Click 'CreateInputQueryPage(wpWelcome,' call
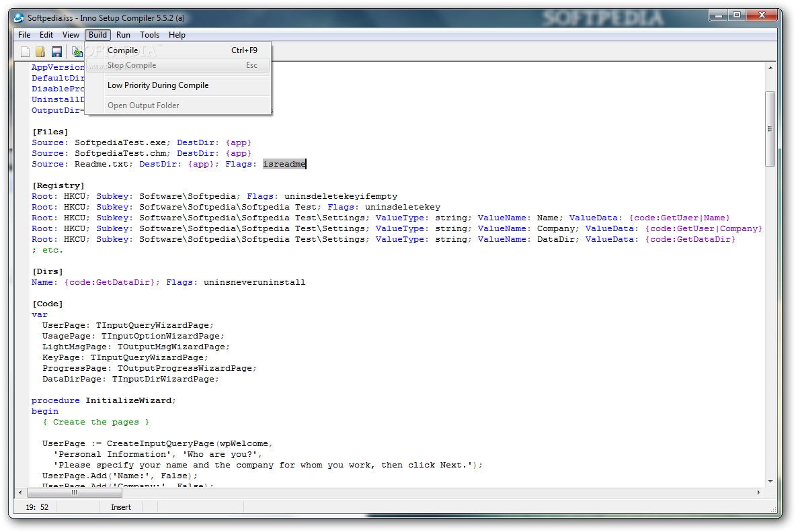The image size is (796, 532). [190, 443]
